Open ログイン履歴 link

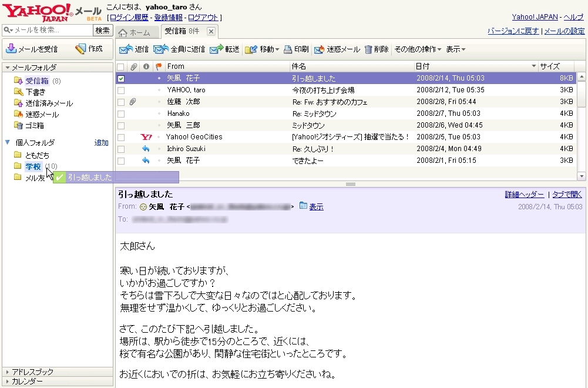coord(129,17)
